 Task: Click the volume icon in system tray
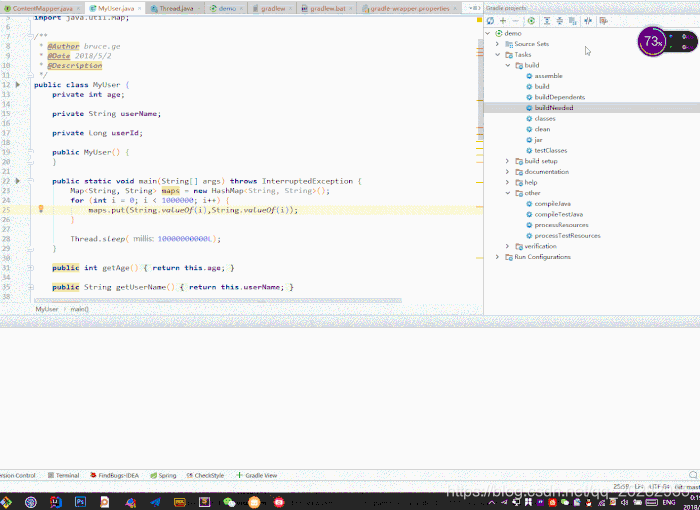pos(625,502)
